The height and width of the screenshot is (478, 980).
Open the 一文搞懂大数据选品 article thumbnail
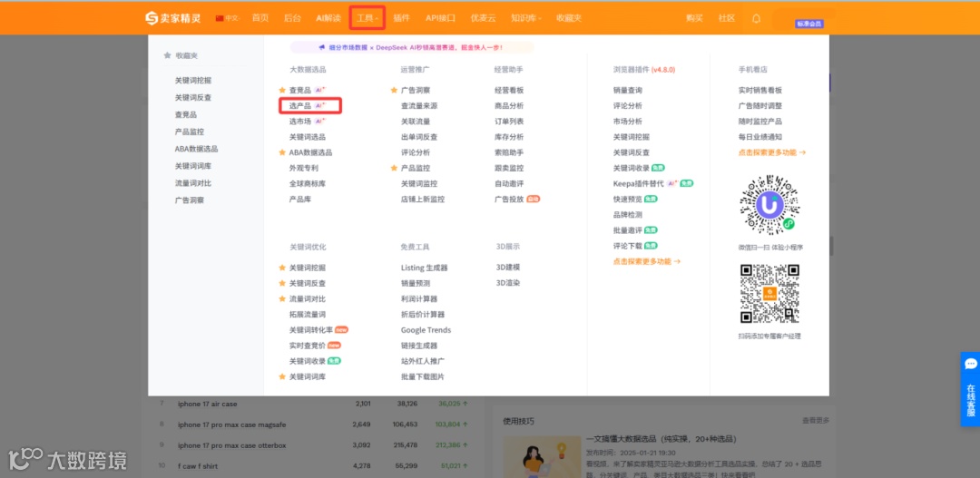[x=542, y=457]
